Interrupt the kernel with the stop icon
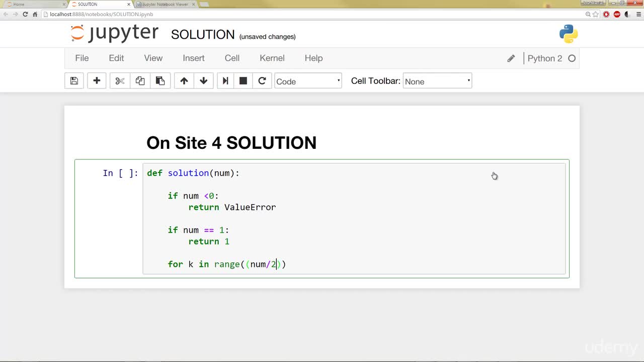 pos(243,81)
